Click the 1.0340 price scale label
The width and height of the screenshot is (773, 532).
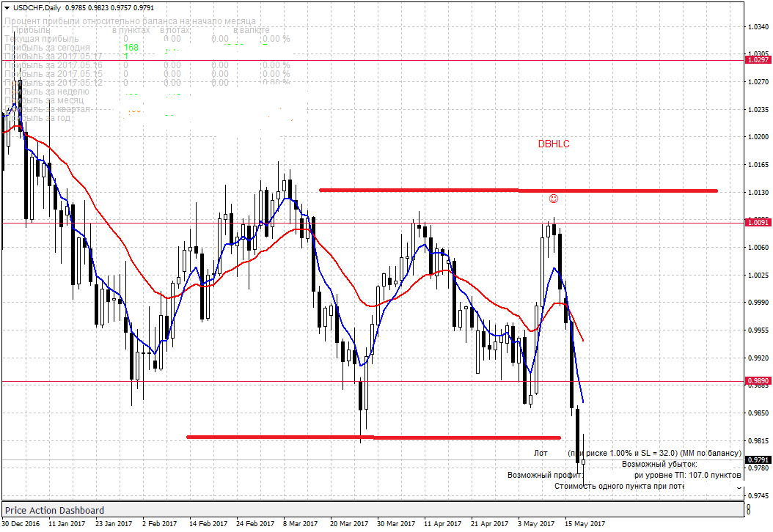point(758,26)
